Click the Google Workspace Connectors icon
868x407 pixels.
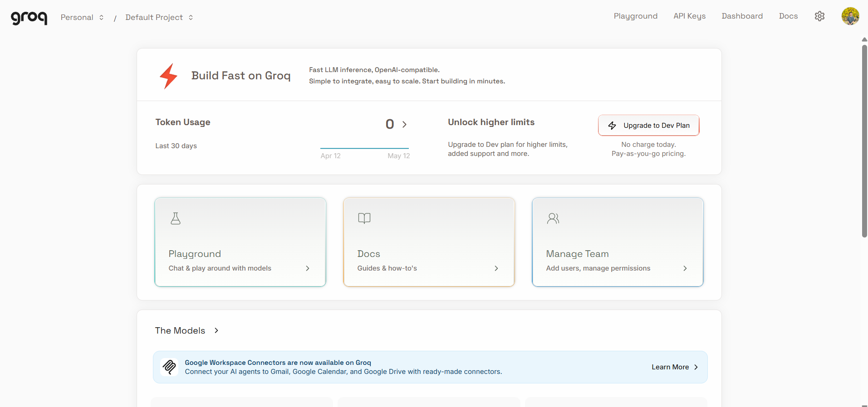(169, 367)
